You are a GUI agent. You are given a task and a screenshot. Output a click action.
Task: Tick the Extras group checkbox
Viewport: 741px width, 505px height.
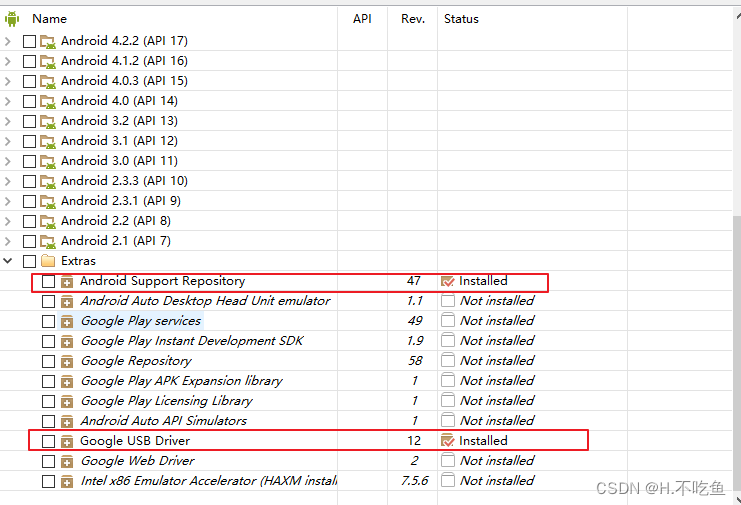point(29,261)
